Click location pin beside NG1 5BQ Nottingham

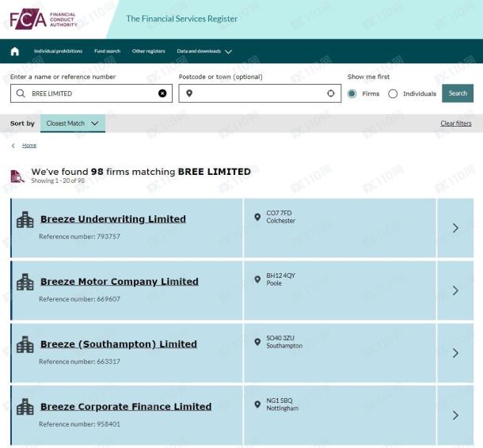tap(257, 404)
